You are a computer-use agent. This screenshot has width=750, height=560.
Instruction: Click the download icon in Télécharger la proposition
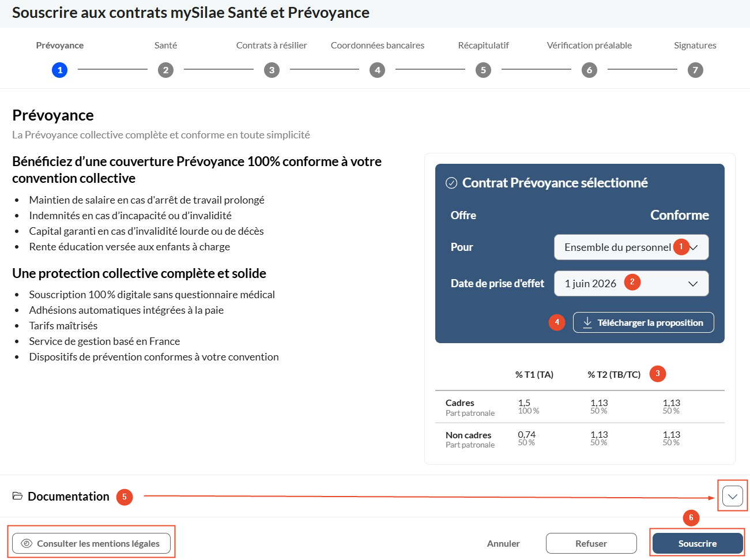pos(587,322)
